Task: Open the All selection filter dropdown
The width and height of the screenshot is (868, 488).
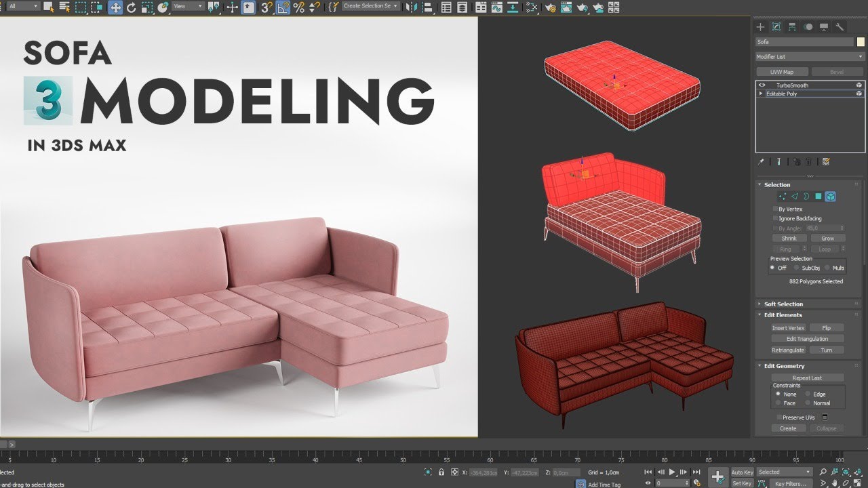Action: pyautogui.click(x=23, y=6)
